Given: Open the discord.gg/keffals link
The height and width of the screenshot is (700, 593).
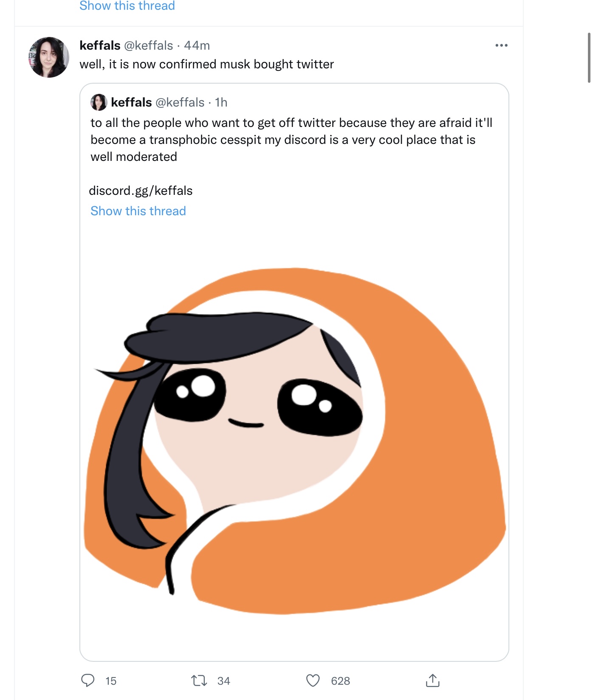Looking at the screenshot, I should tap(141, 191).
